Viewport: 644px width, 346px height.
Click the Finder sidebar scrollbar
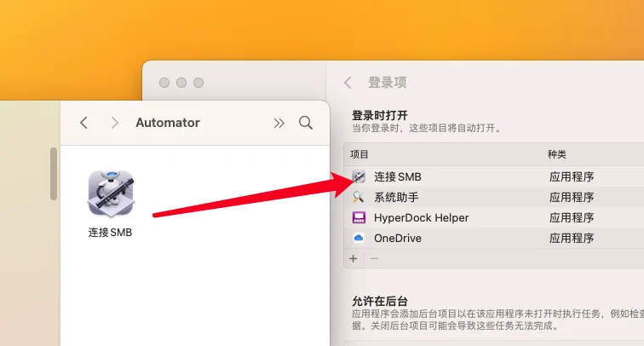[54, 174]
